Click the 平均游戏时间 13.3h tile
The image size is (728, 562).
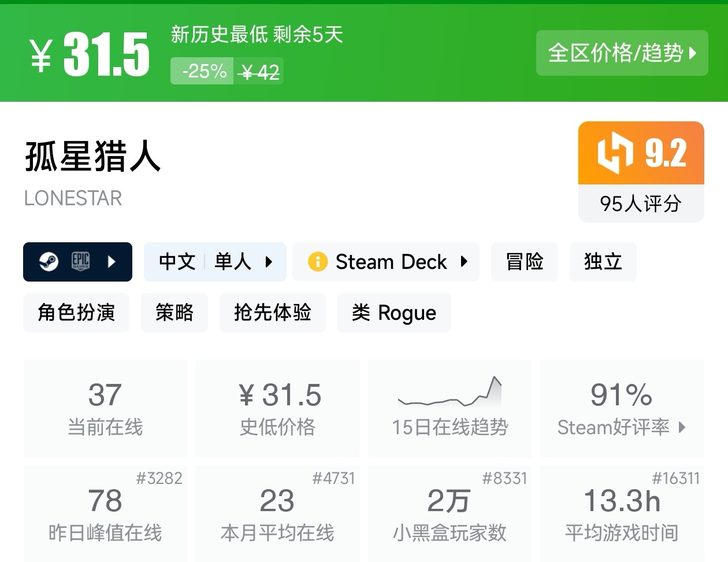pyautogui.click(x=622, y=513)
